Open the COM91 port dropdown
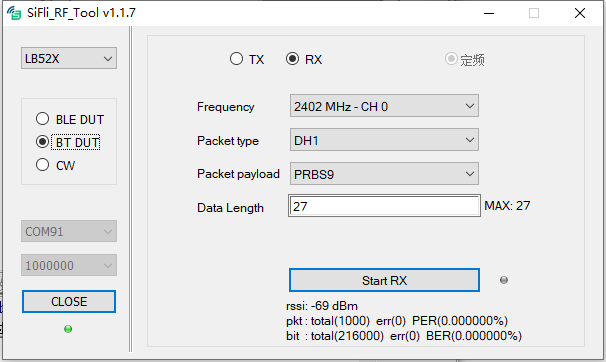This screenshot has width=606, height=362. pyautogui.click(x=69, y=231)
